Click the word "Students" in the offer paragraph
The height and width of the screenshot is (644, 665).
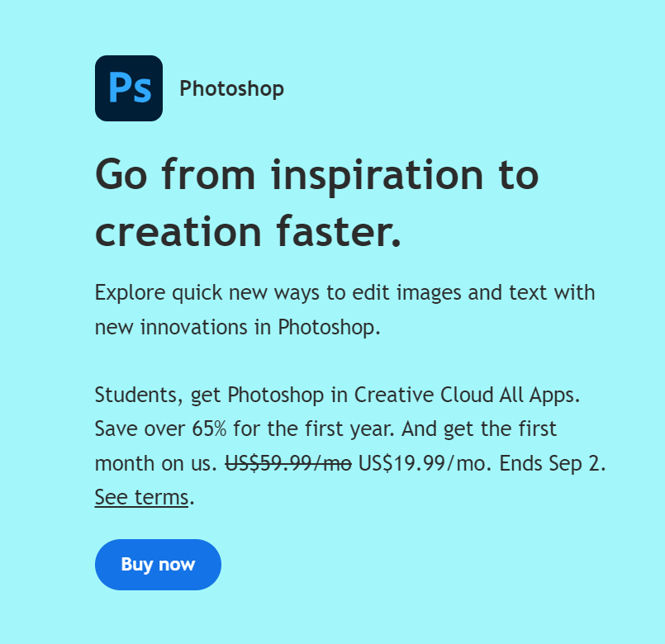coord(131,395)
